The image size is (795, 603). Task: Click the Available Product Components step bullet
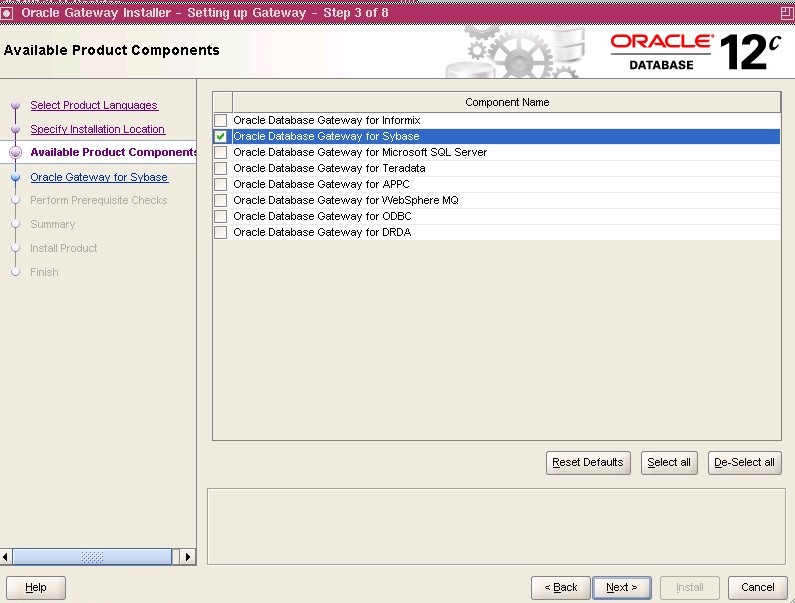(x=16, y=152)
